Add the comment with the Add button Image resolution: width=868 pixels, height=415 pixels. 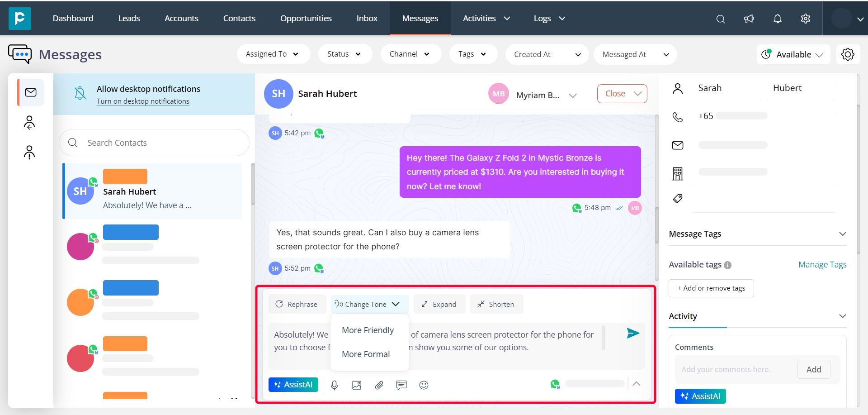click(814, 369)
